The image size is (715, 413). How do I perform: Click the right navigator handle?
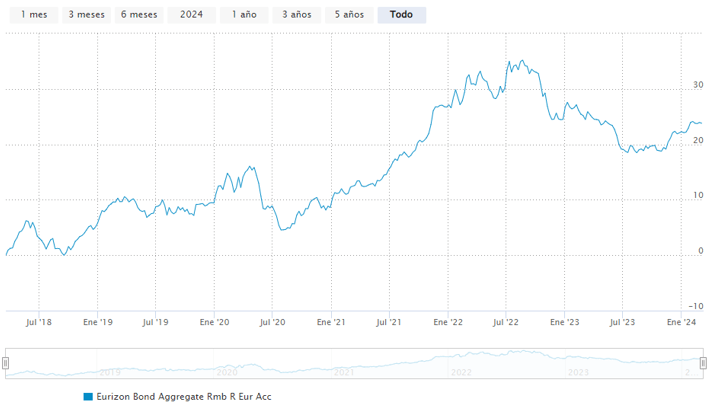point(704,363)
